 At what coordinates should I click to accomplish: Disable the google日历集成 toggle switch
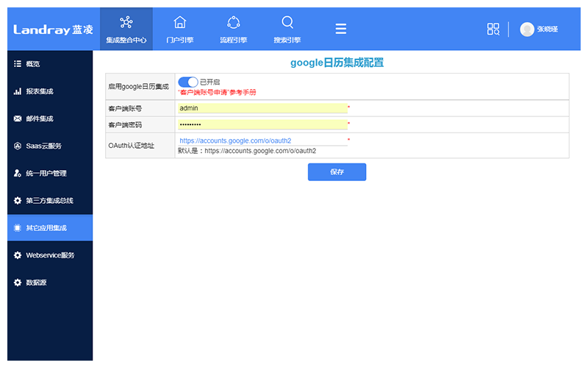coord(188,82)
